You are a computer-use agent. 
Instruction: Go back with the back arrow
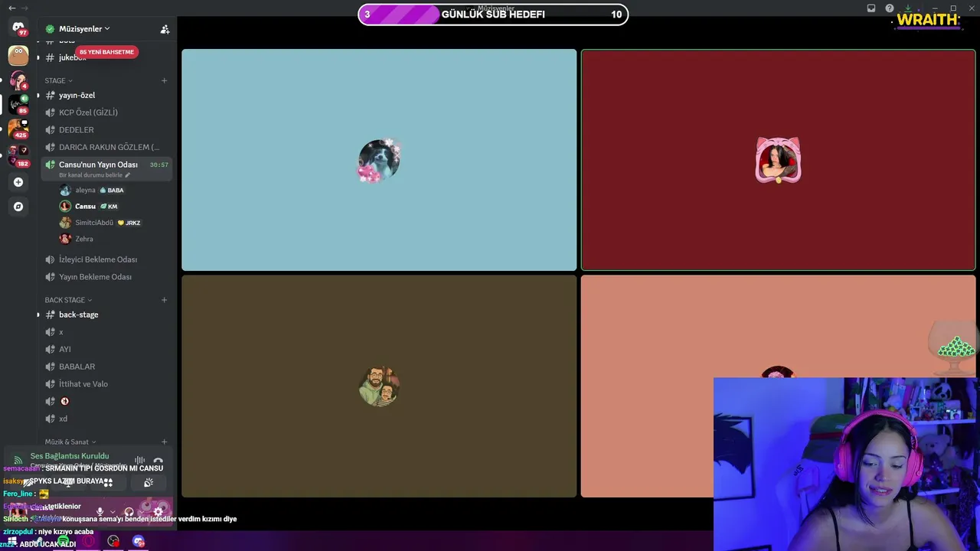tap(11, 8)
